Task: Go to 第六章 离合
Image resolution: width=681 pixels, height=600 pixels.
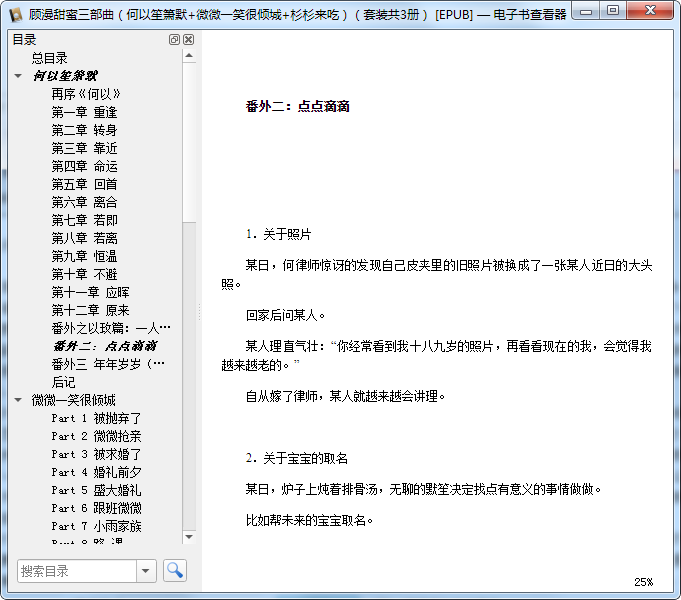Action: click(84, 202)
